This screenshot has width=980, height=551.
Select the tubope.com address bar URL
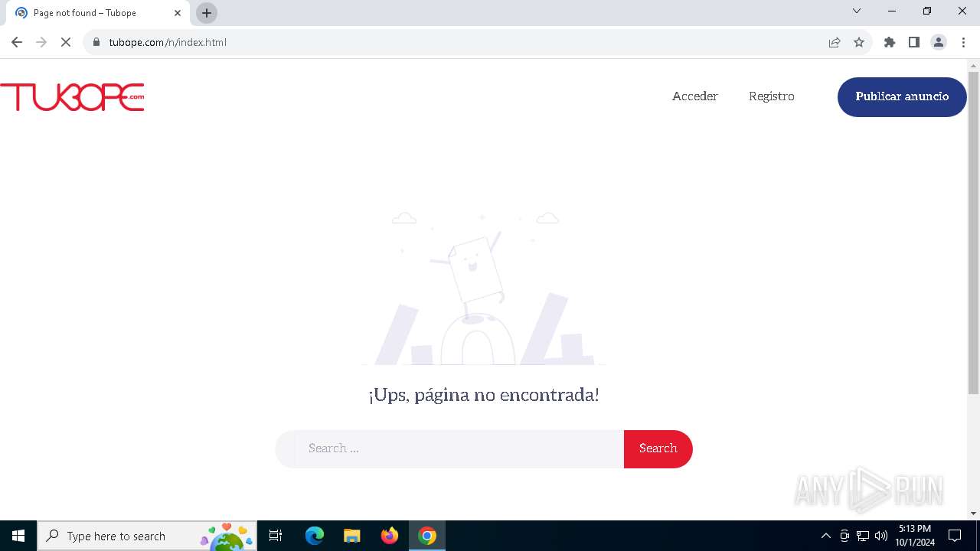tap(168, 42)
